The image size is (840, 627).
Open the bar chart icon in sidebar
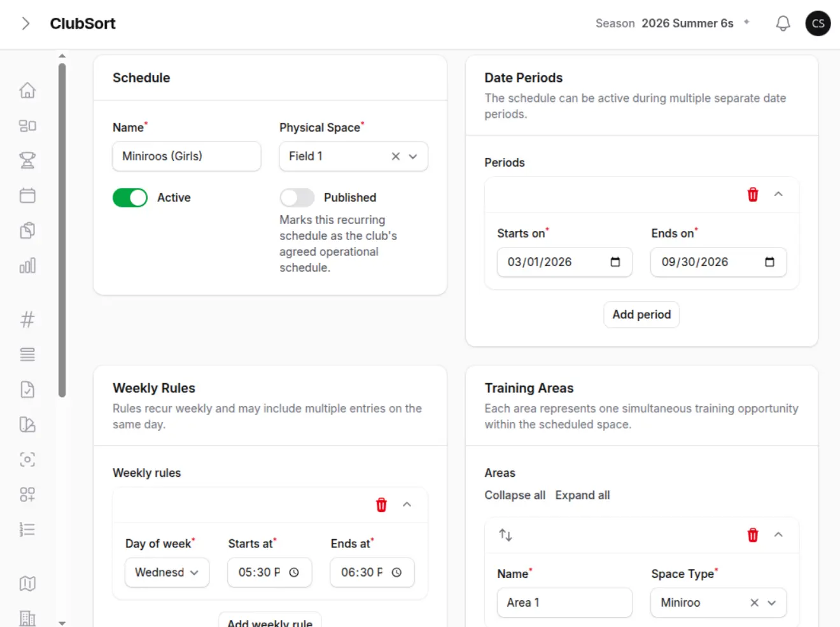point(27,265)
